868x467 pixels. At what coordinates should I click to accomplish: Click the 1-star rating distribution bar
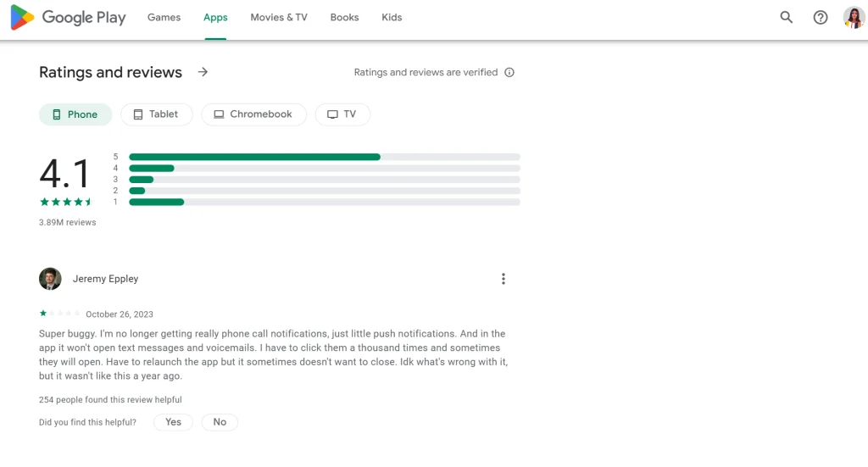324,202
